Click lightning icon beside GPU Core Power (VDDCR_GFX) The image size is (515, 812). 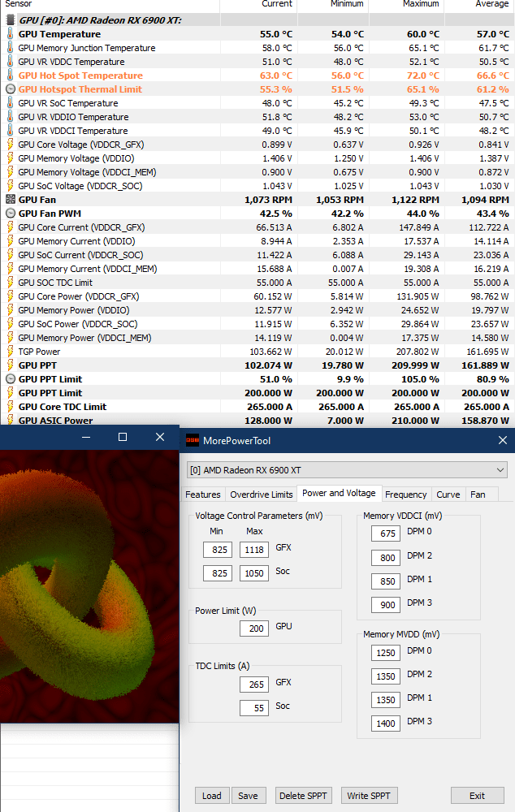click(10, 296)
